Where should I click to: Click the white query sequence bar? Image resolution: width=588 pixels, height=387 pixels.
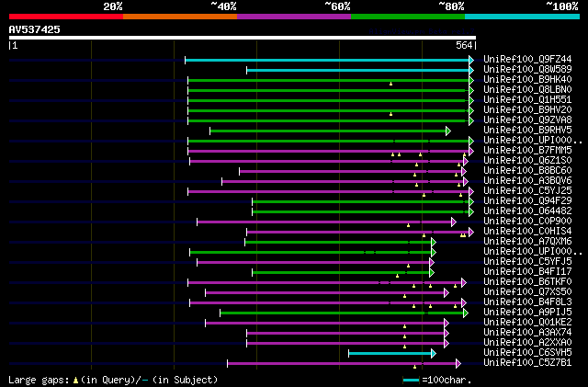[243, 38]
